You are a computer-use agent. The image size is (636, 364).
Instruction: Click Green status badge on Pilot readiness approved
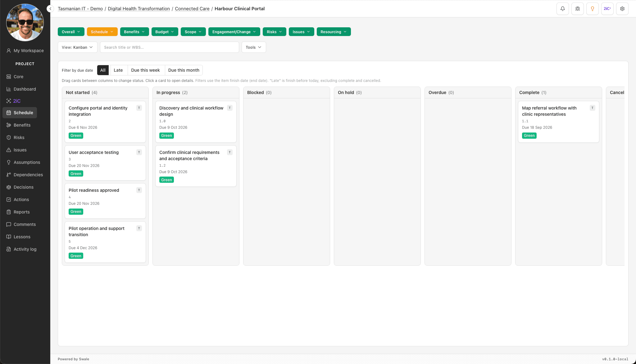pyautogui.click(x=76, y=212)
